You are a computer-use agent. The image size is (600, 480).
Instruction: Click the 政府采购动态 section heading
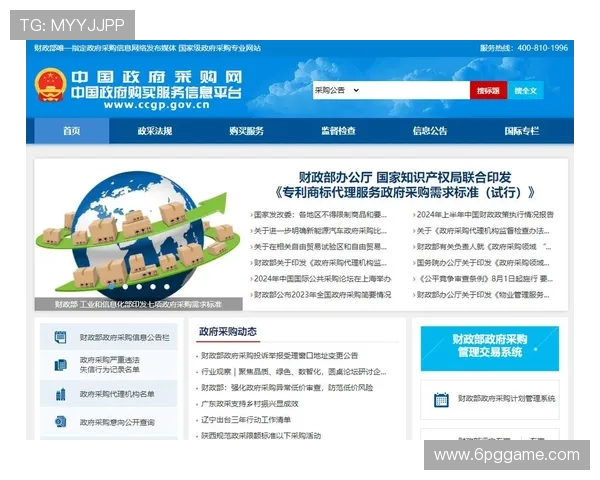coord(228,331)
